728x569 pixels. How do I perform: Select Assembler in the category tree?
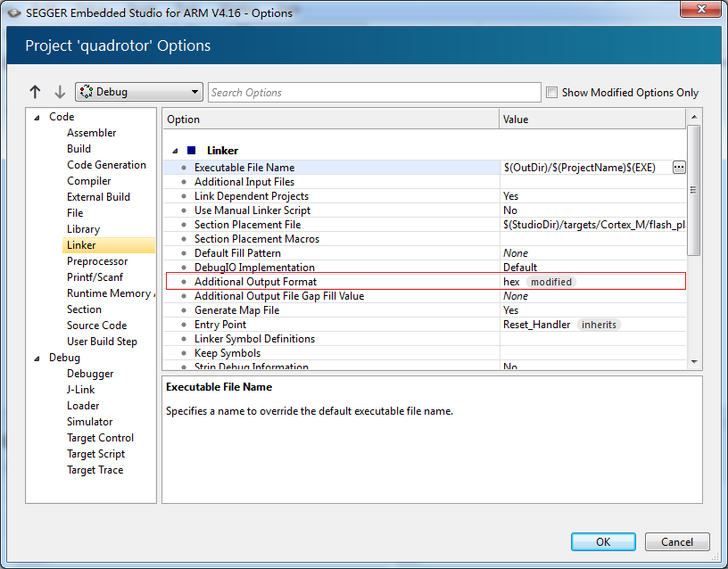pyautogui.click(x=92, y=133)
